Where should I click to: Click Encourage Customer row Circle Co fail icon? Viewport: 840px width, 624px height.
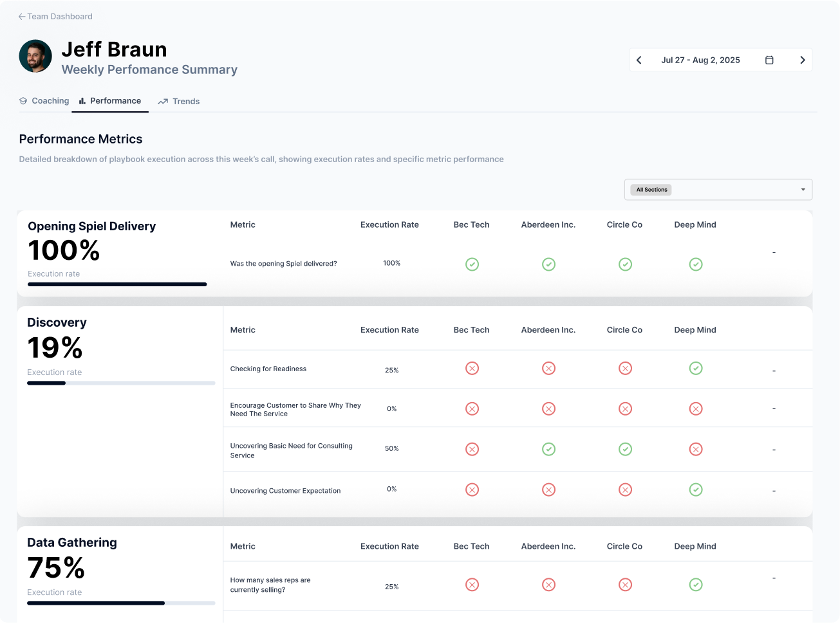(x=626, y=409)
